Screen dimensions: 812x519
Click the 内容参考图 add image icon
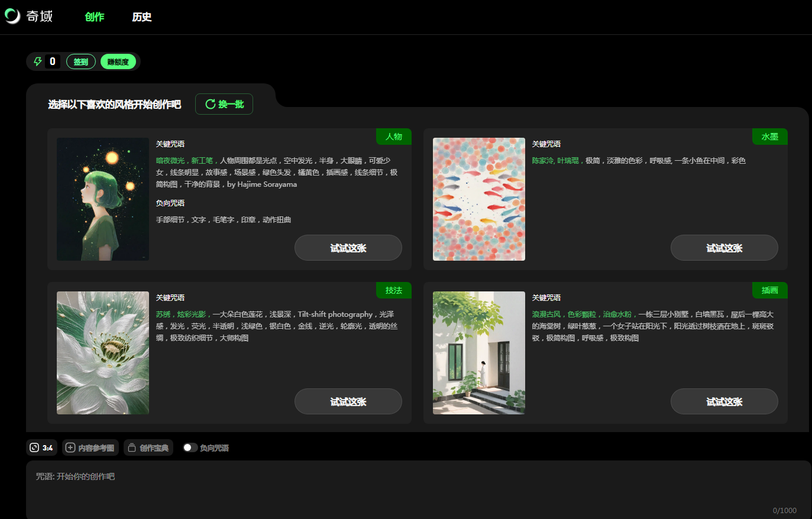coord(70,447)
